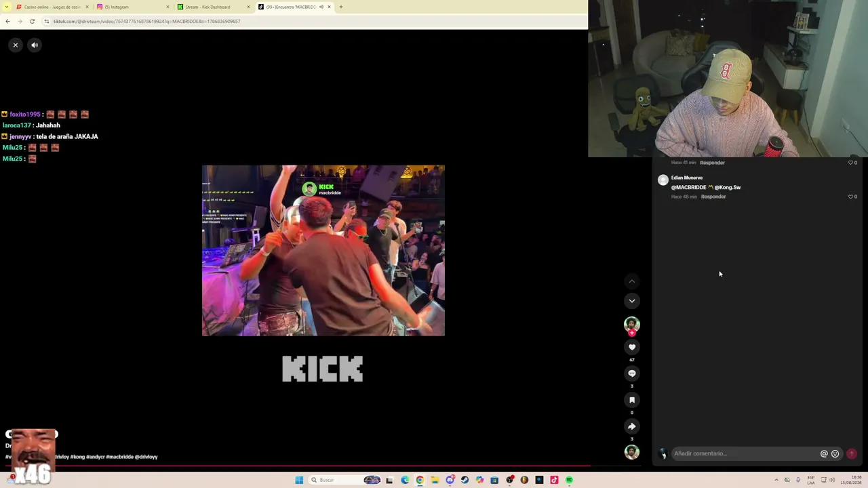
Task: Close the TikTok video viewer
Action: tap(15, 45)
